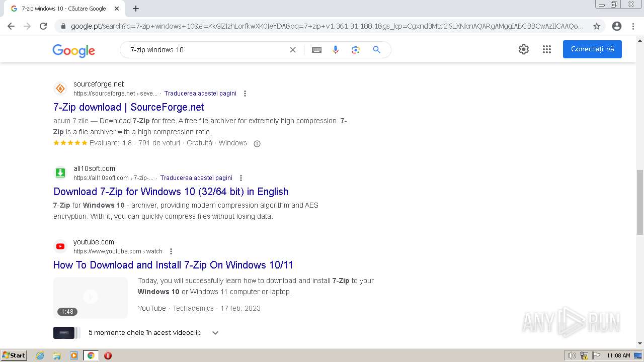Open Chrome profile avatar icon
The height and width of the screenshot is (362, 644).
click(x=617, y=26)
